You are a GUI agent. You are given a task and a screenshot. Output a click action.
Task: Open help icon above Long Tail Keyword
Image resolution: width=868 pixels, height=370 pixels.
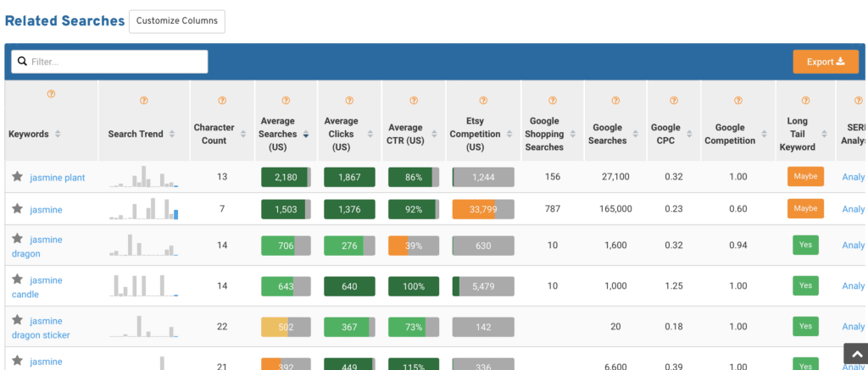805,101
